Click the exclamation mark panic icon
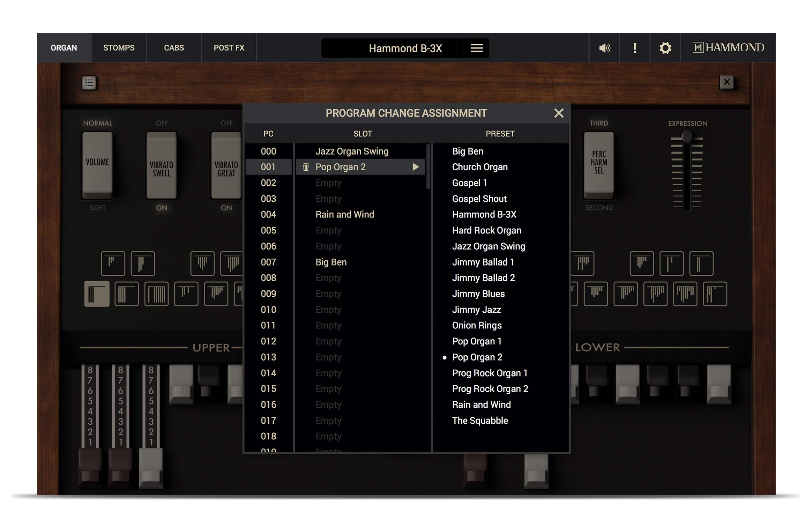Viewport: 812px width, 527px height. pos(635,48)
